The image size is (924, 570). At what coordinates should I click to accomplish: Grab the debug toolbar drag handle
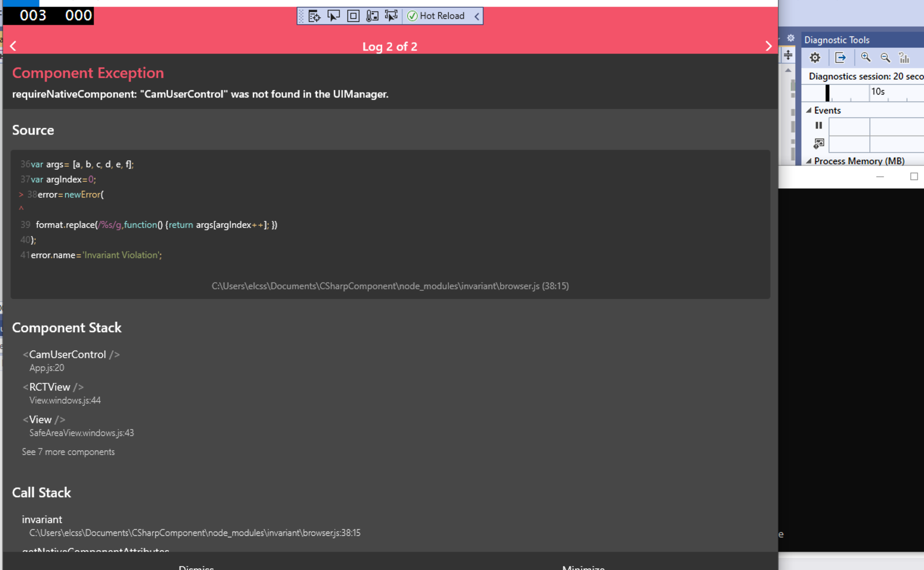coord(301,16)
